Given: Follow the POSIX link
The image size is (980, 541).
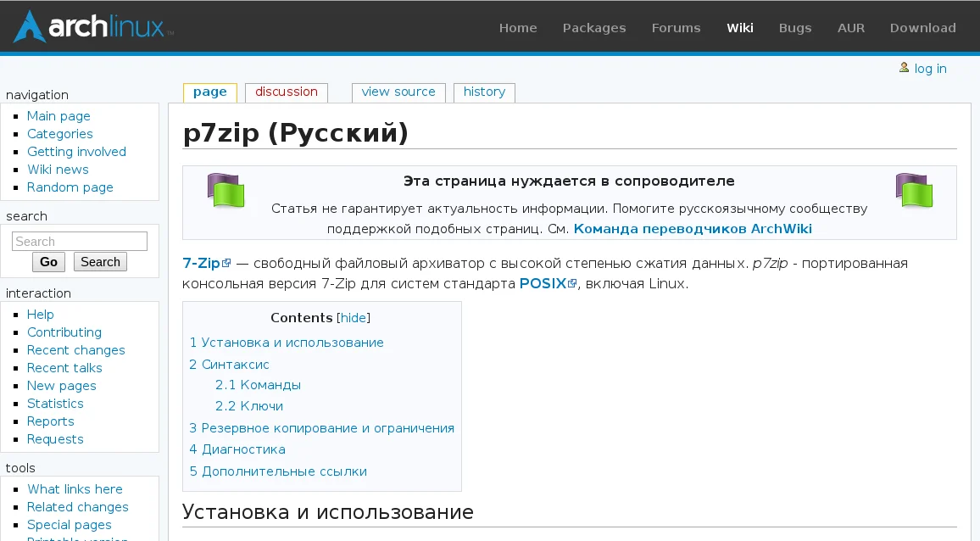Looking at the screenshot, I should 543,283.
